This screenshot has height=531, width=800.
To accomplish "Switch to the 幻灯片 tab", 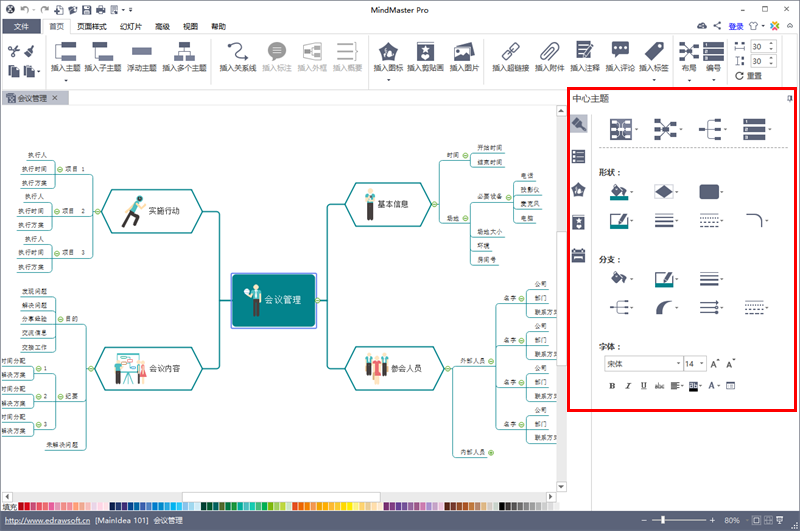I will coord(131,27).
